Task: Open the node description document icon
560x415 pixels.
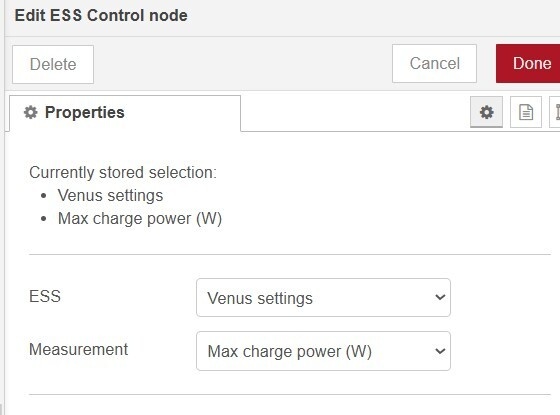Action: point(526,112)
